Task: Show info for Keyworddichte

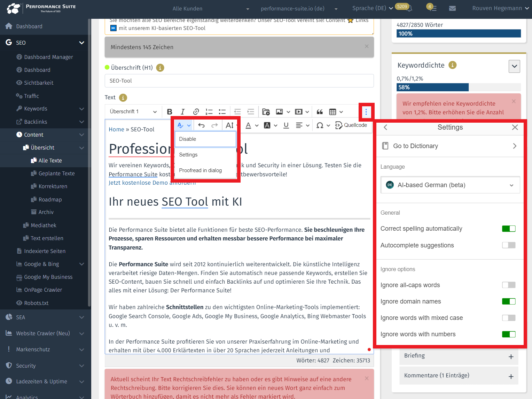Action: (452, 65)
